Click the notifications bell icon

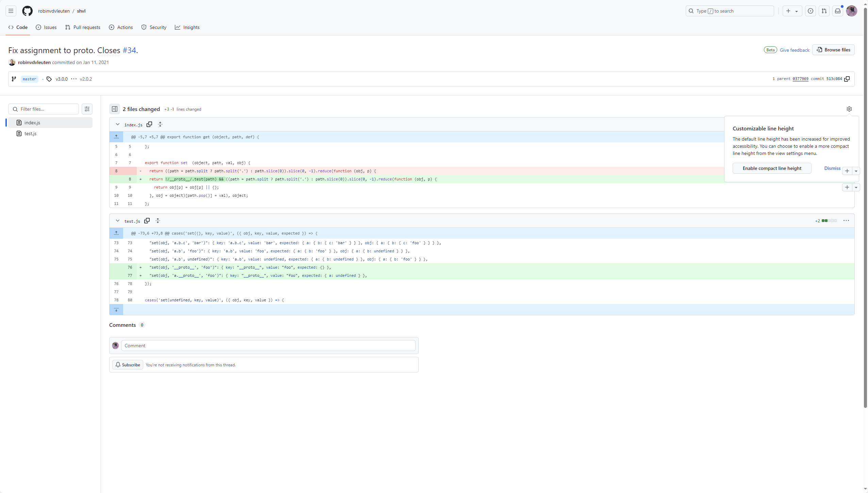(x=838, y=11)
